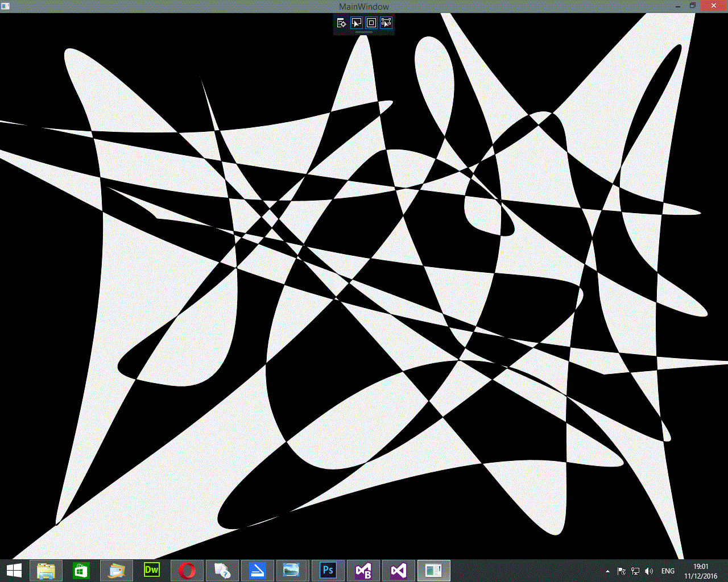
Task: Show hidden system tray icons
Action: pyautogui.click(x=607, y=571)
